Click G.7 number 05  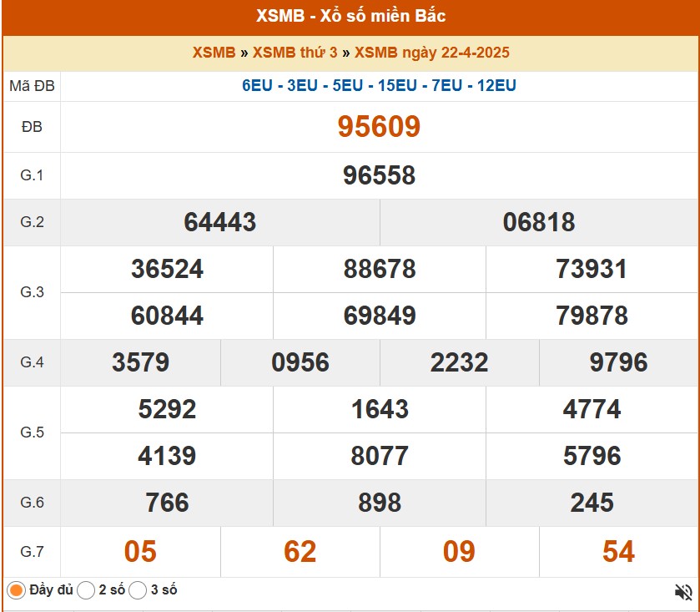click(x=140, y=552)
